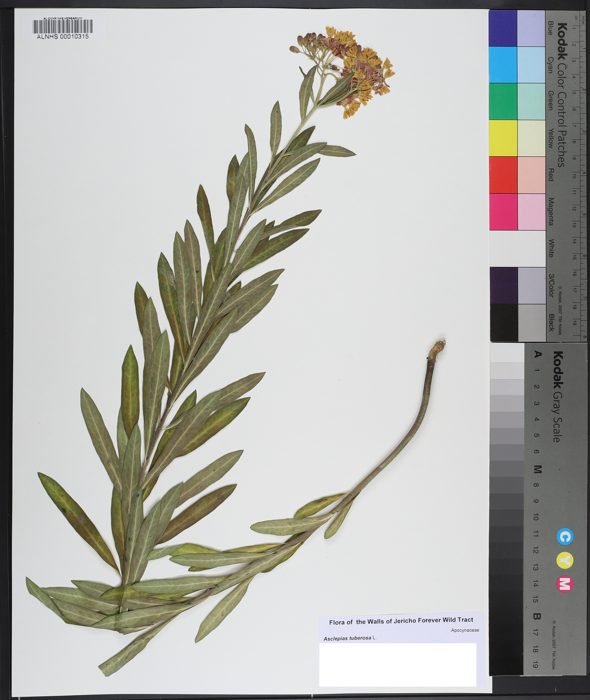Image resolution: width=590 pixels, height=700 pixels.
Task: Pick the light blue tint patch
Action: (531, 28)
